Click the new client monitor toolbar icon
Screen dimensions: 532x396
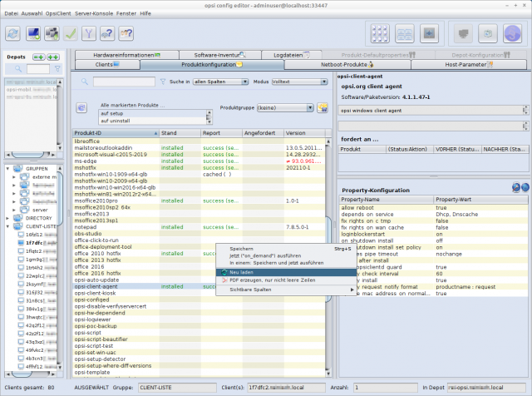point(33,33)
